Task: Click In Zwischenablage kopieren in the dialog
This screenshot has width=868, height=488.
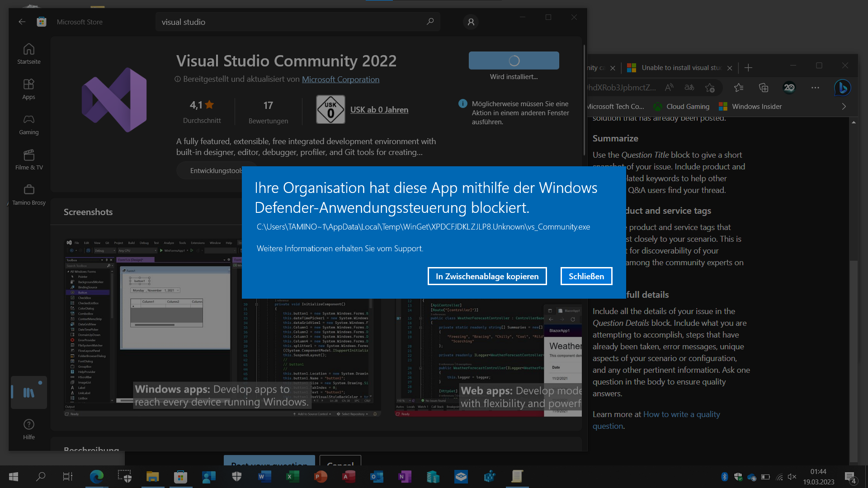Action: coord(487,276)
